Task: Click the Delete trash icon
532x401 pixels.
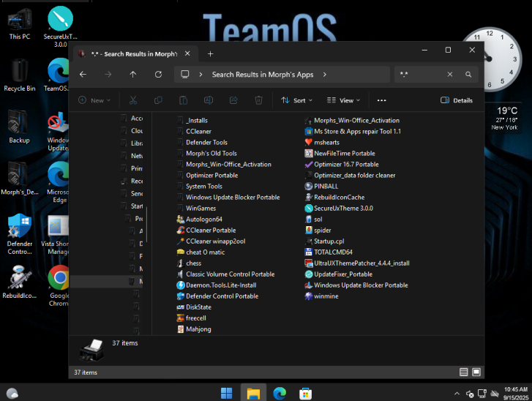Action: click(x=258, y=100)
